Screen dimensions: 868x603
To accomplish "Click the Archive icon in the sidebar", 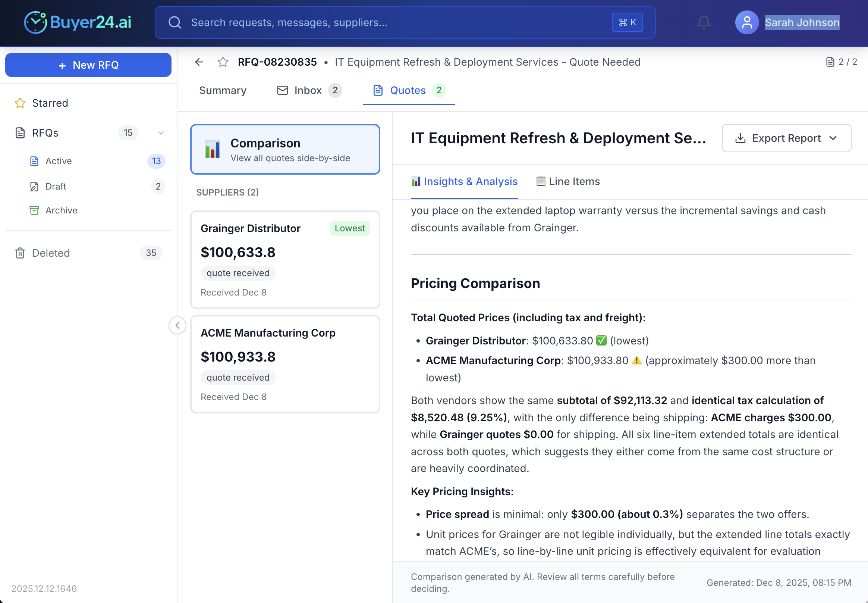I will pos(34,210).
